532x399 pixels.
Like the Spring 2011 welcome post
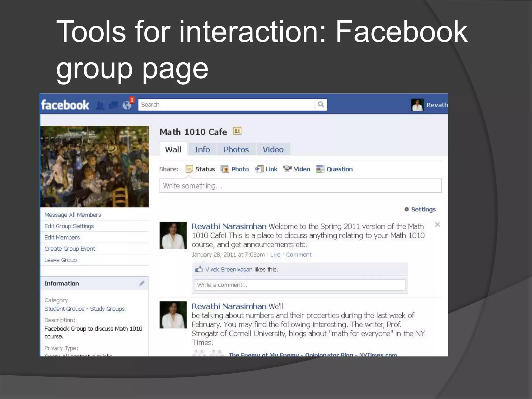(275, 255)
